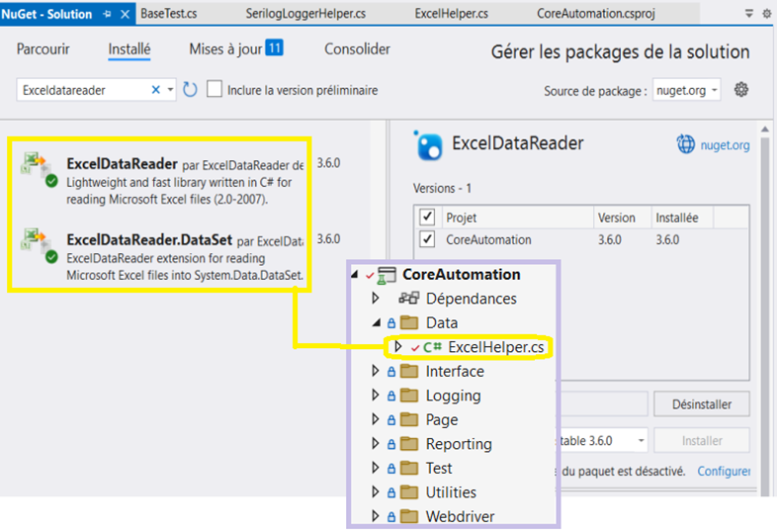The image size is (777, 532).
Task: Close the NuGet - Solution tab
Action: pos(126,14)
